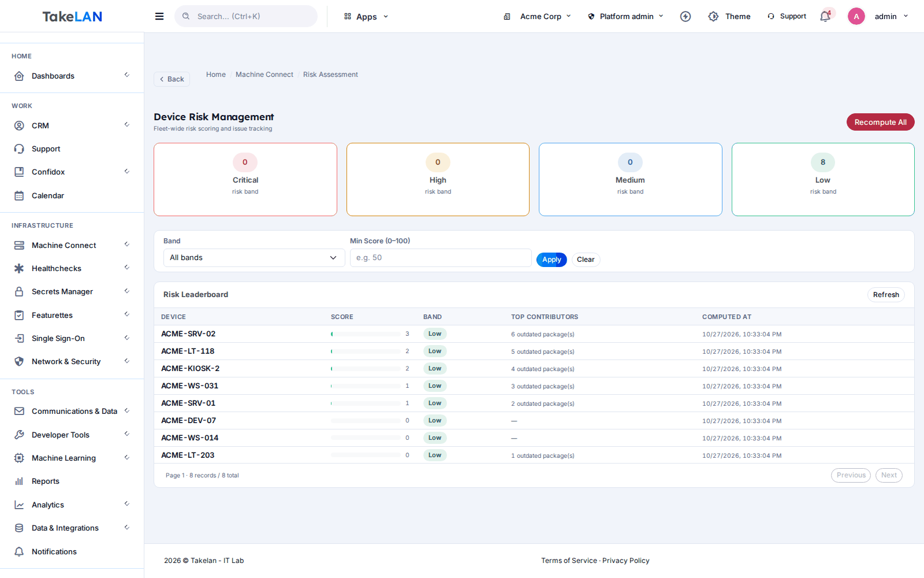Image resolution: width=924 pixels, height=578 pixels.
Task: Focus the Min Score input field
Action: tap(441, 258)
